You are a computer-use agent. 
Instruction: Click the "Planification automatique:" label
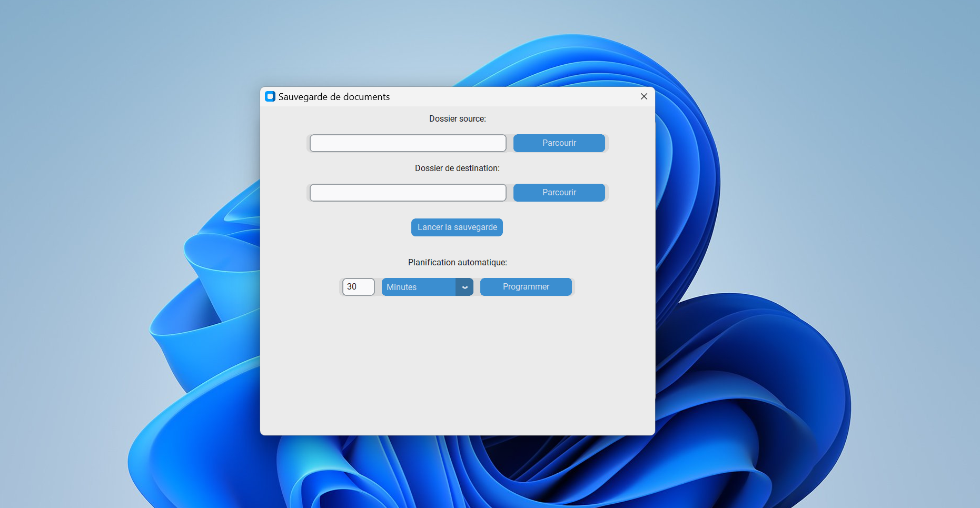457,262
